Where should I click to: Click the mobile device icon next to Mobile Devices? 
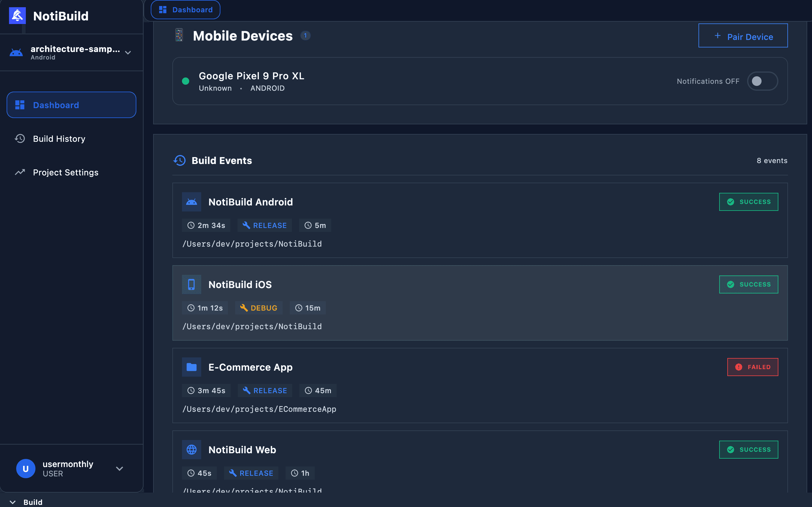[x=179, y=35]
